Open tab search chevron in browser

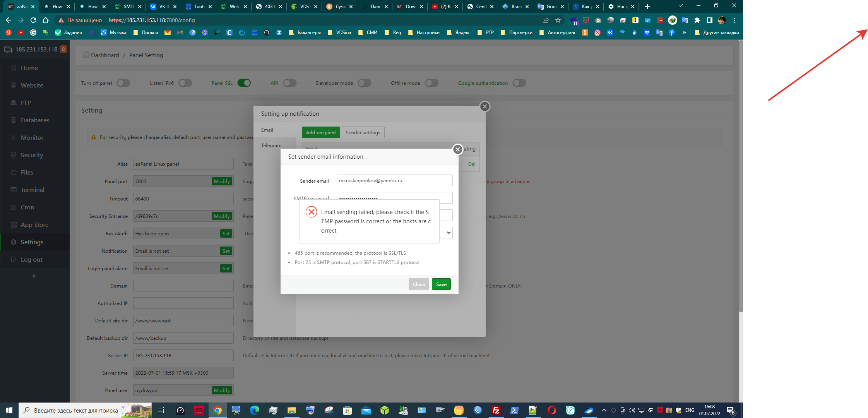point(681,6)
